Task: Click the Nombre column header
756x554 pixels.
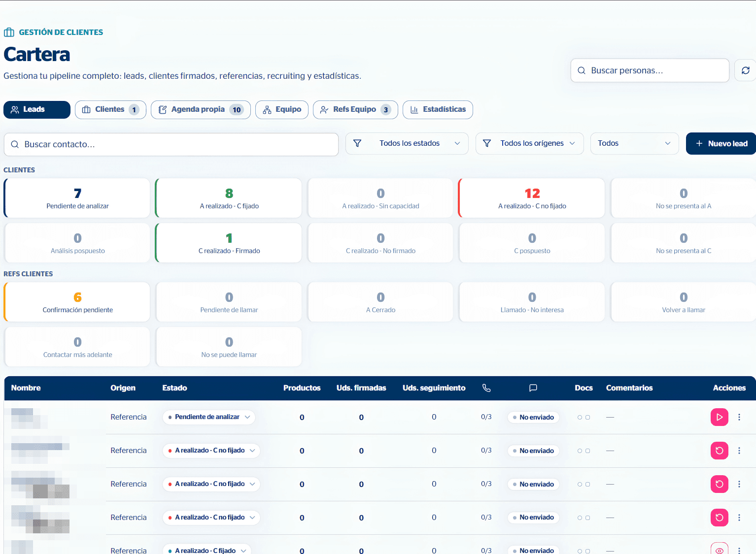Action: [x=26, y=388]
